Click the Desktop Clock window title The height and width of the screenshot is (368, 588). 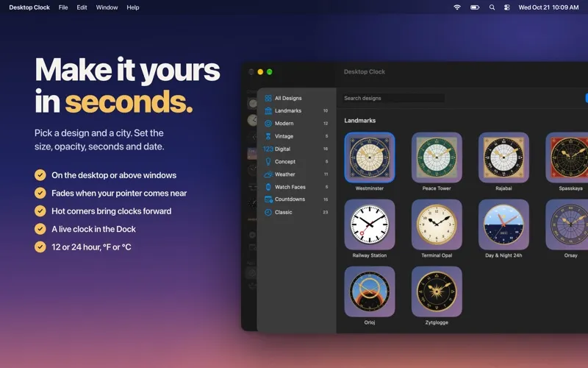click(x=364, y=71)
